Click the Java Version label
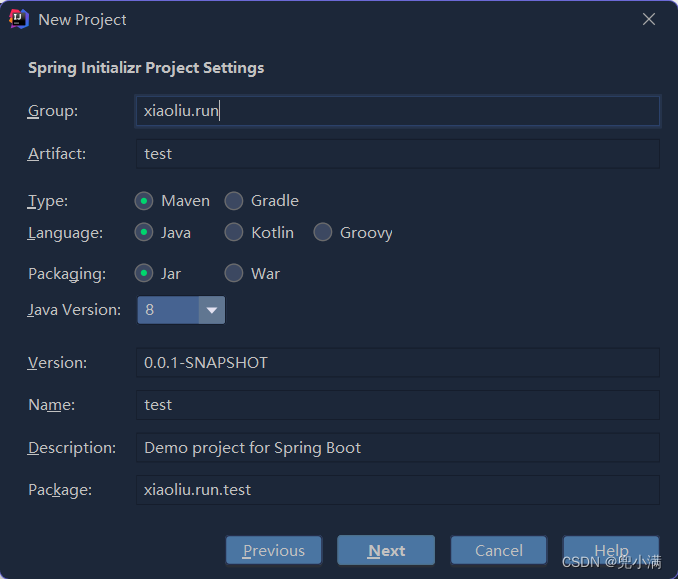Screen dimensions: 678x579 click(x=74, y=310)
